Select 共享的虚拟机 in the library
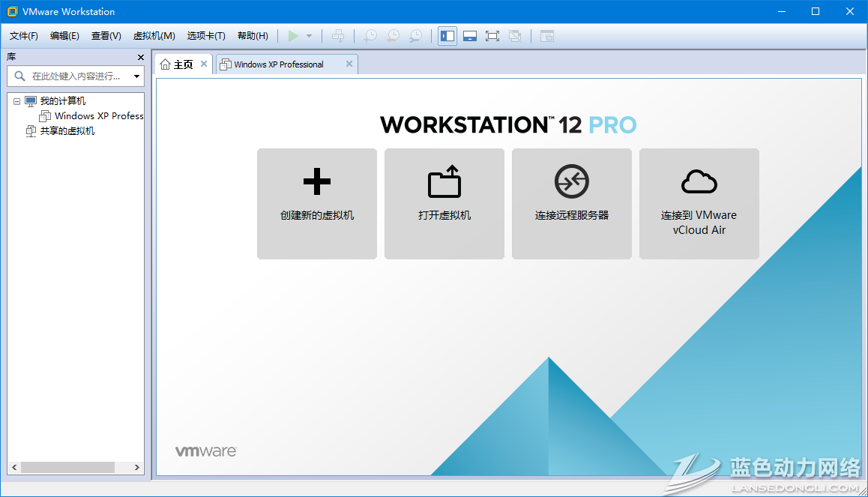The image size is (868, 497). 67,131
